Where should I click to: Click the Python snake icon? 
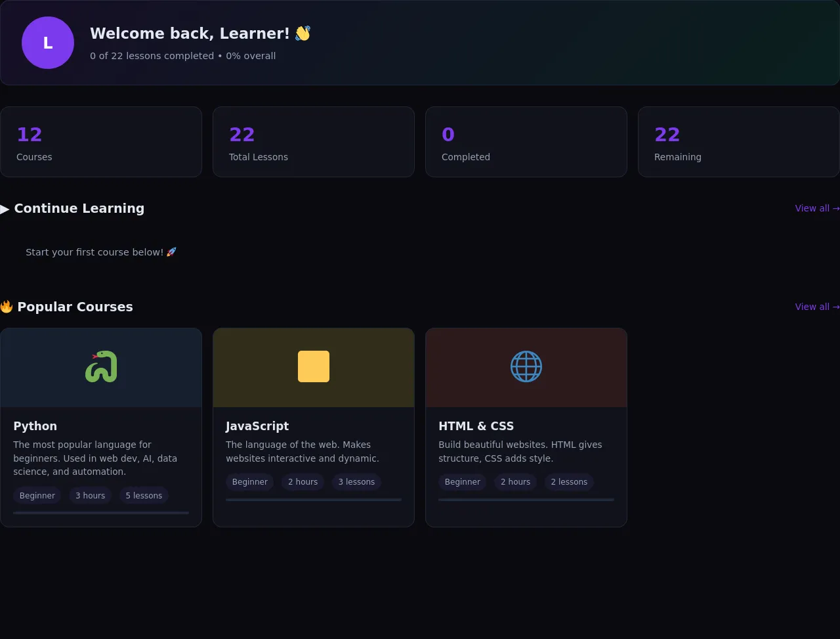[101, 366]
